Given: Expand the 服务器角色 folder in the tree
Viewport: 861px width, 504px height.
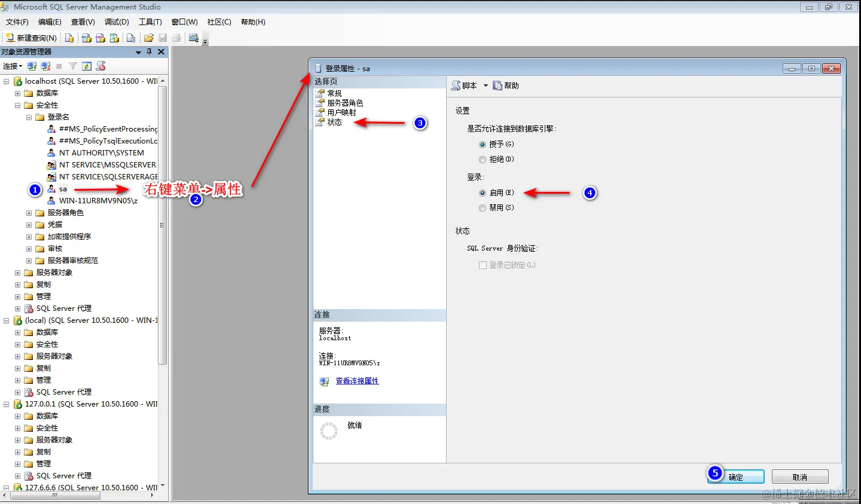Looking at the screenshot, I should tap(29, 213).
